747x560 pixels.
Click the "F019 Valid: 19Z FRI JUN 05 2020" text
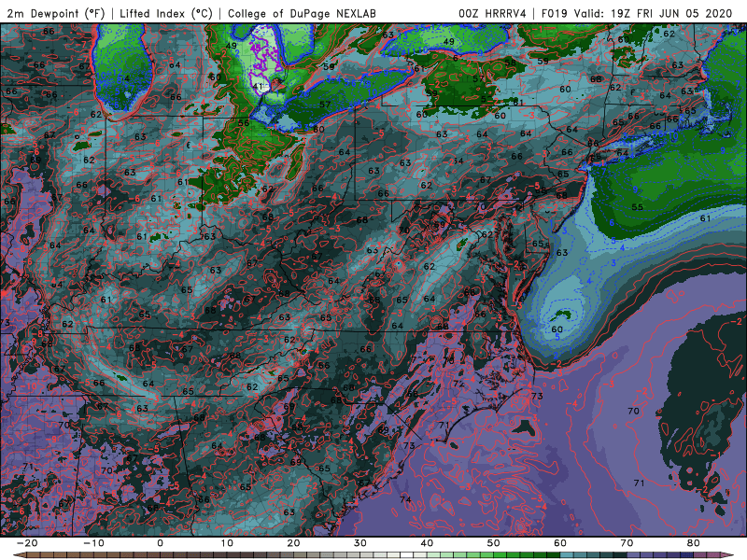(x=637, y=13)
